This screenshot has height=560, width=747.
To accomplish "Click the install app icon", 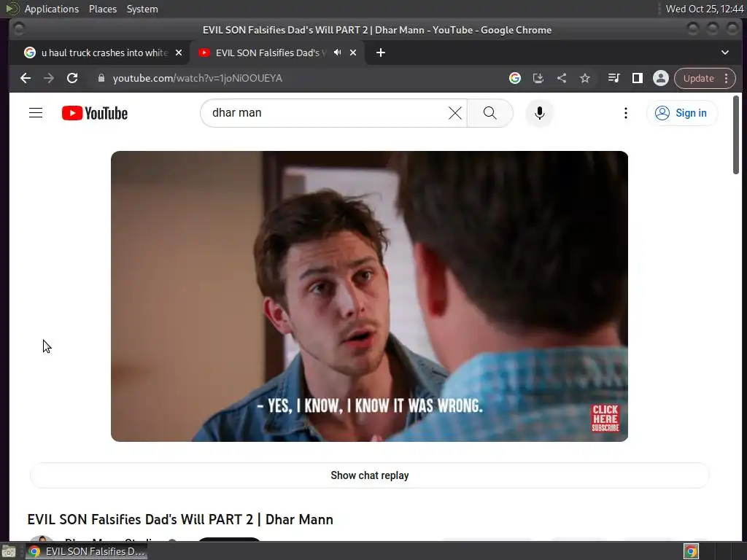I will pyautogui.click(x=538, y=78).
